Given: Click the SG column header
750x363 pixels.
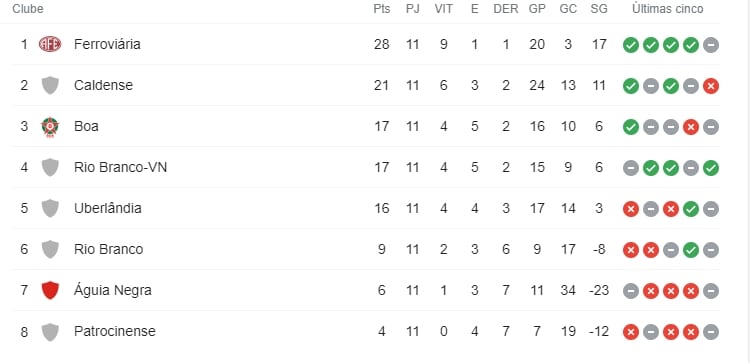Looking at the screenshot, I should (x=599, y=9).
